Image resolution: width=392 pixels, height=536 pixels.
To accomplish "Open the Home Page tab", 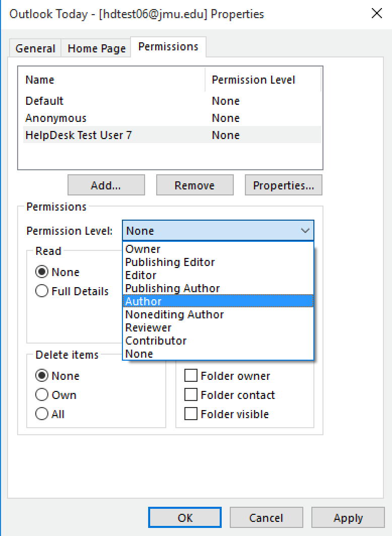I will tap(96, 48).
